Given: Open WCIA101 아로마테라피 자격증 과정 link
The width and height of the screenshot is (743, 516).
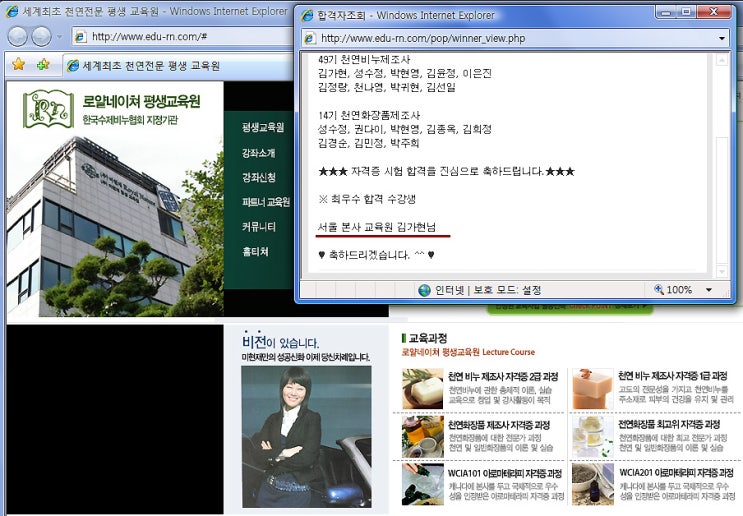Looking at the screenshot, I should point(505,473).
